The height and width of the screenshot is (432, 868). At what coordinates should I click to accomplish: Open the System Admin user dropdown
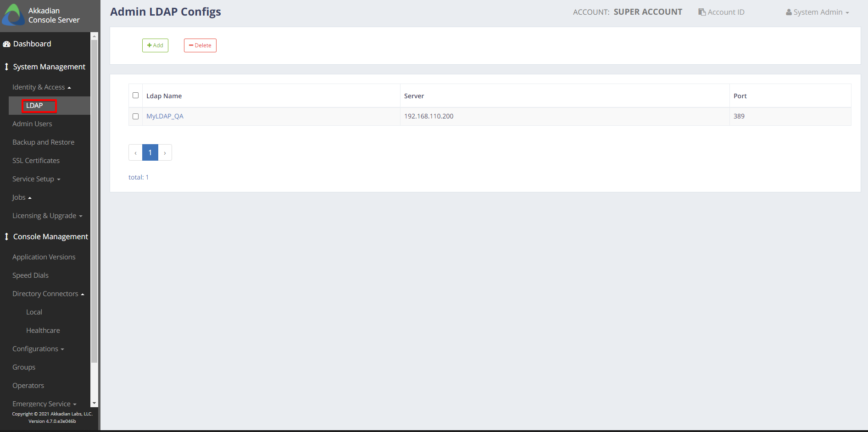817,12
